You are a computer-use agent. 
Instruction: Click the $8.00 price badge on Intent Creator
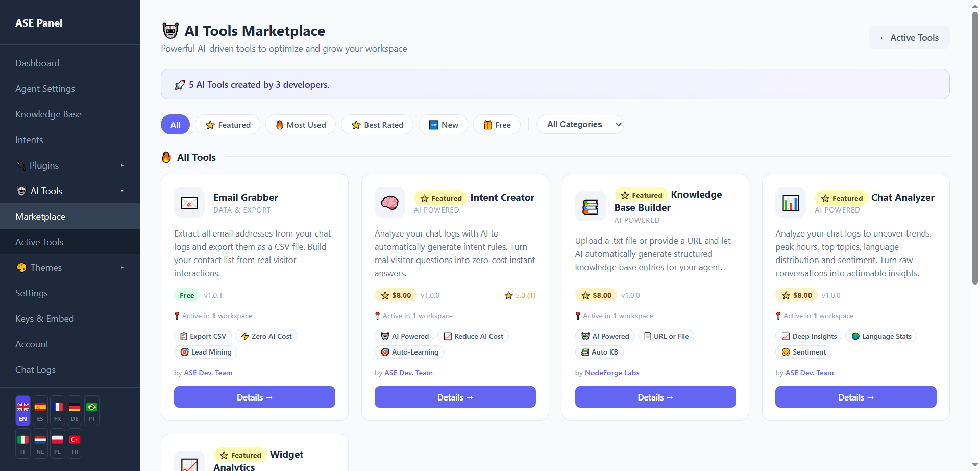[396, 295]
